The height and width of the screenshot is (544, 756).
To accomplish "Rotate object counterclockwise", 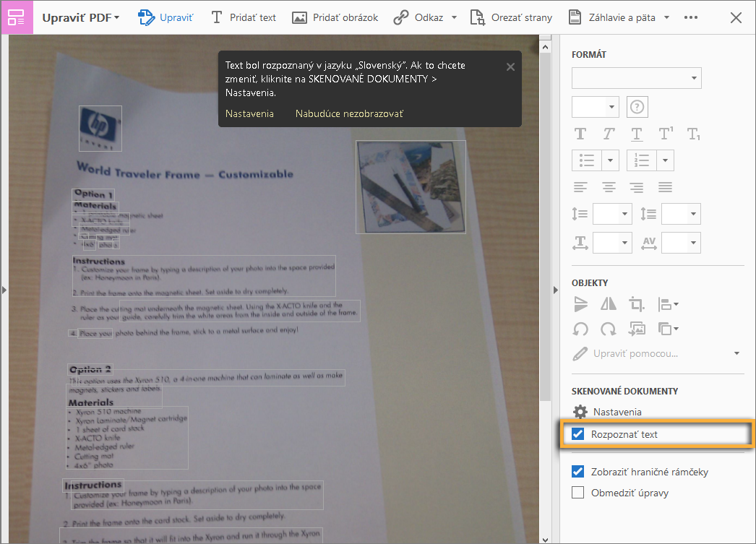I will pyautogui.click(x=580, y=329).
